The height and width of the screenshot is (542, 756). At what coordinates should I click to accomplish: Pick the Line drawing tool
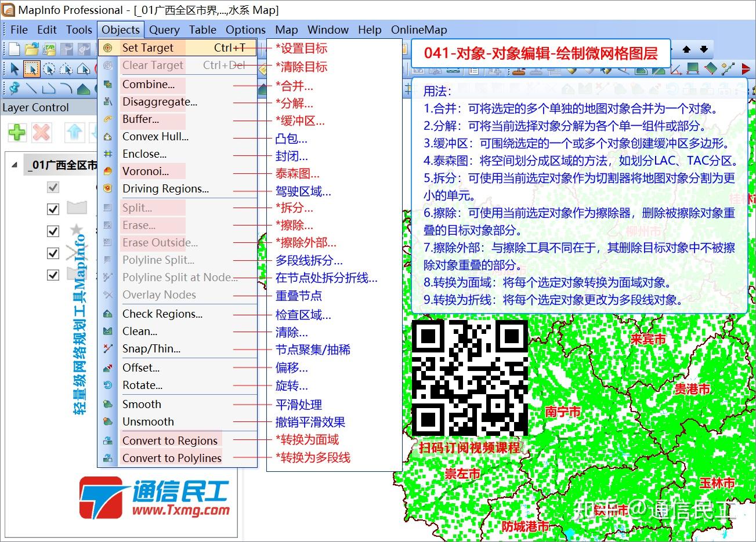coord(31,89)
